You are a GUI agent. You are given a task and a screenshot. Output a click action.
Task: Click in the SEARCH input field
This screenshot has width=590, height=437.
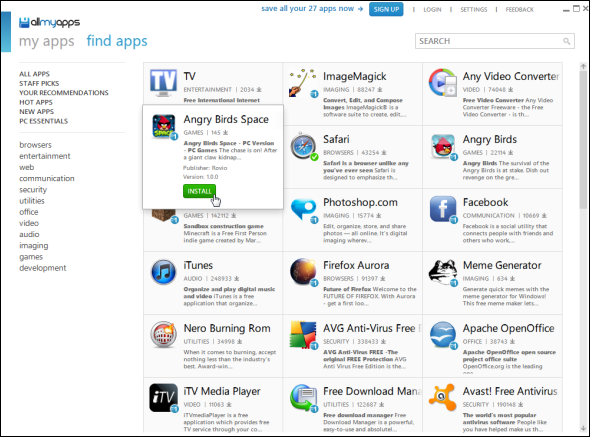pyautogui.click(x=494, y=41)
